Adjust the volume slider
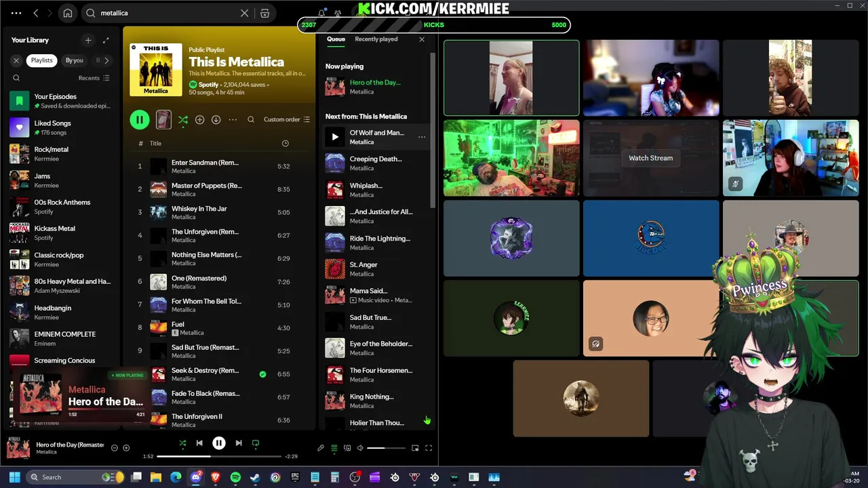The width and height of the screenshot is (868, 488). tap(385, 448)
